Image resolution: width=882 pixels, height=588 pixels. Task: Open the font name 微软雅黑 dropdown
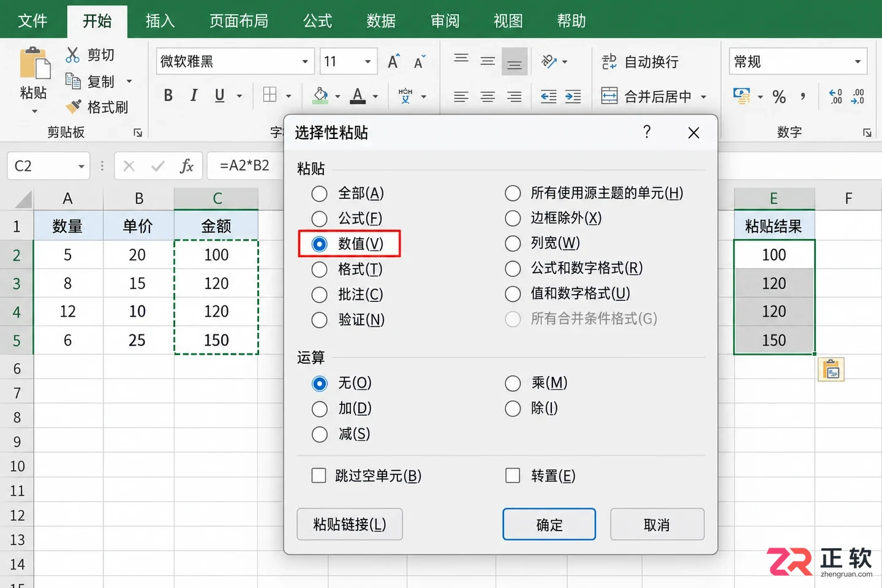pyautogui.click(x=305, y=62)
